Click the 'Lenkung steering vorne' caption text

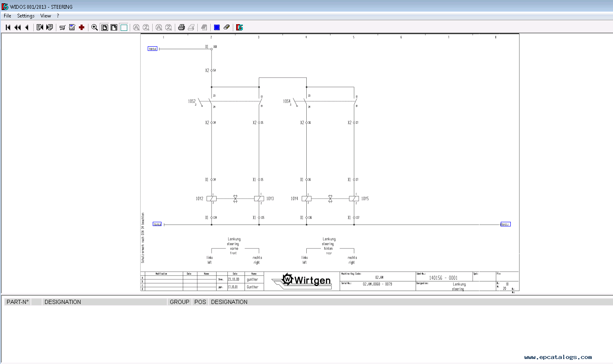tap(234, 246)
